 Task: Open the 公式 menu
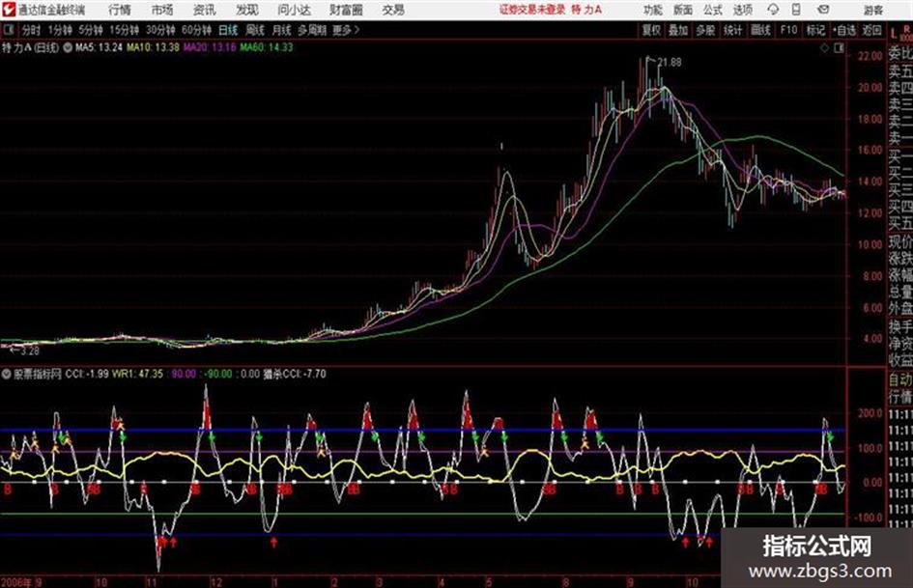pos(713,10)
